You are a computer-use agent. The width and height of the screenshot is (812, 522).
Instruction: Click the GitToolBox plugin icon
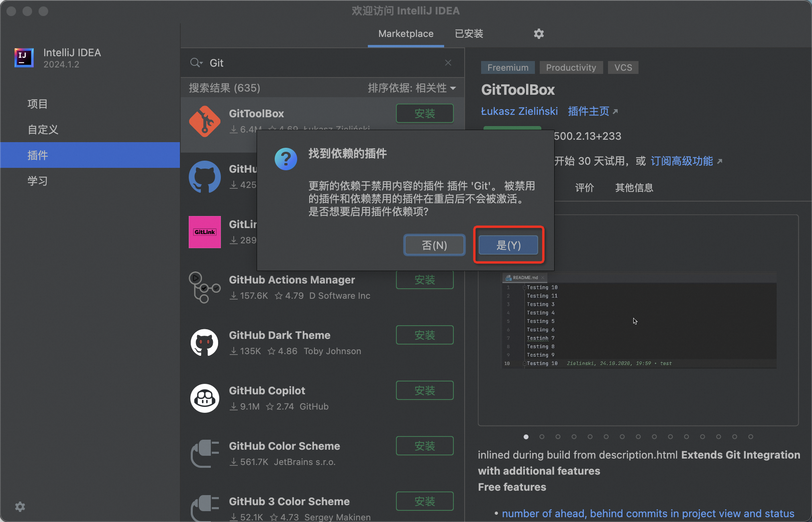pyautogui.click(x=205, y=121)
